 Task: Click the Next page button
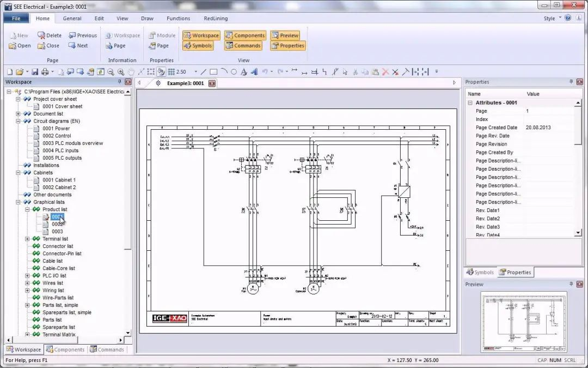[78, 46]
